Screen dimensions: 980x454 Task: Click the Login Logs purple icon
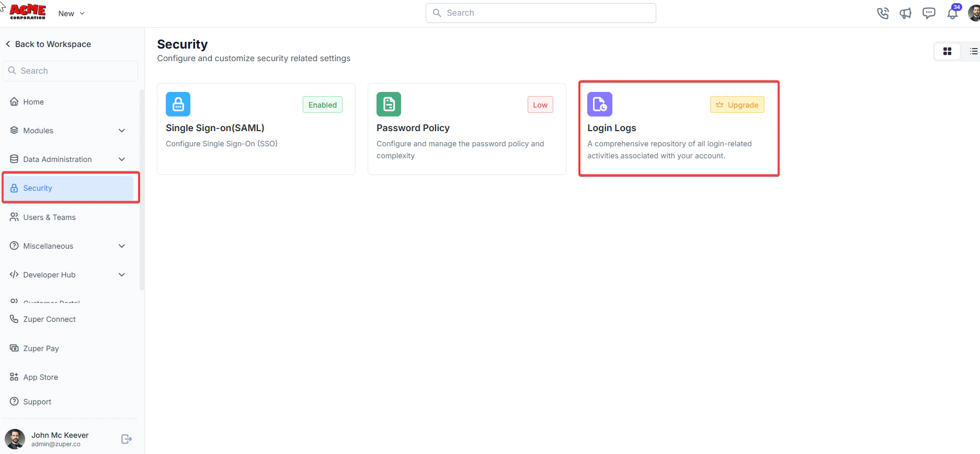click(x=599, y=104)
